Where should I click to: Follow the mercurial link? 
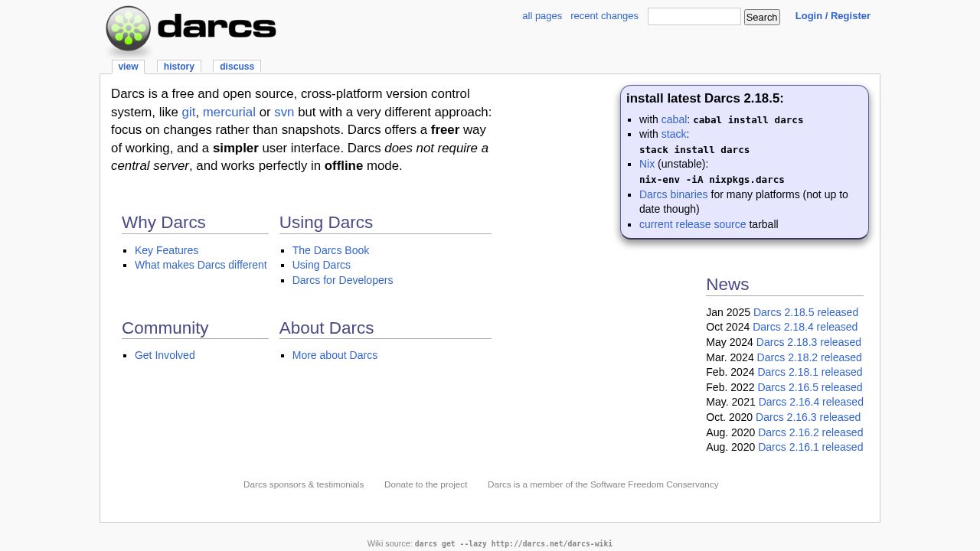229,112
